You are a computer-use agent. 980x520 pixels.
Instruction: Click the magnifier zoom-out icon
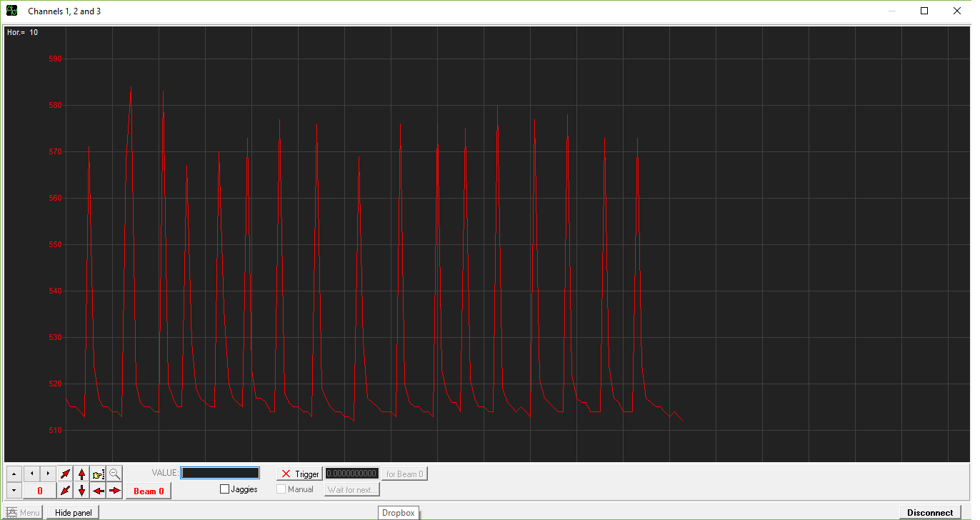pyautogui.click(x=115, y=474)
